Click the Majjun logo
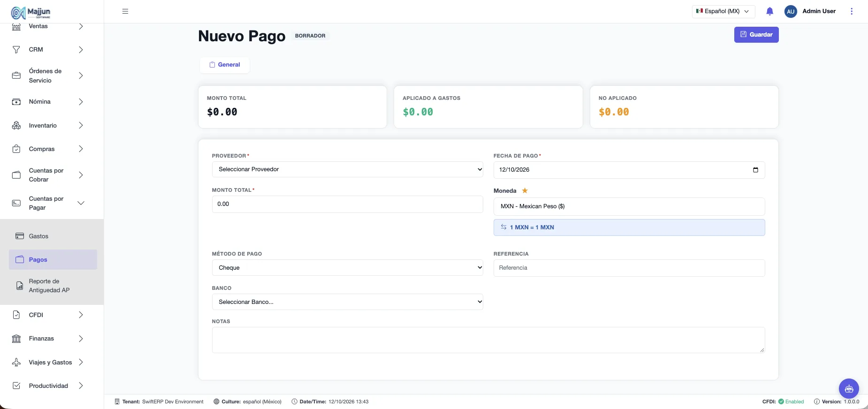The width and height of the screenshot is (868, 409). (30, 12)
